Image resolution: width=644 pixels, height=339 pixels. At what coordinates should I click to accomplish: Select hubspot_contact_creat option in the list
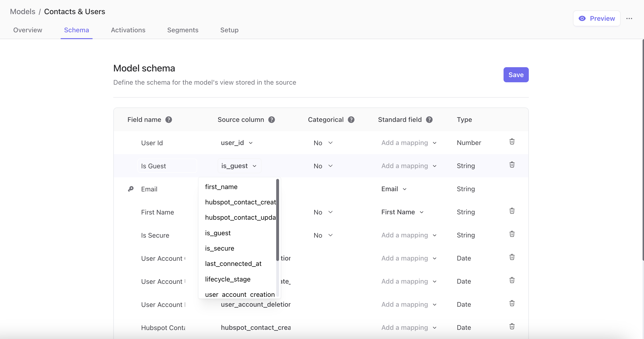pos(237,202)
